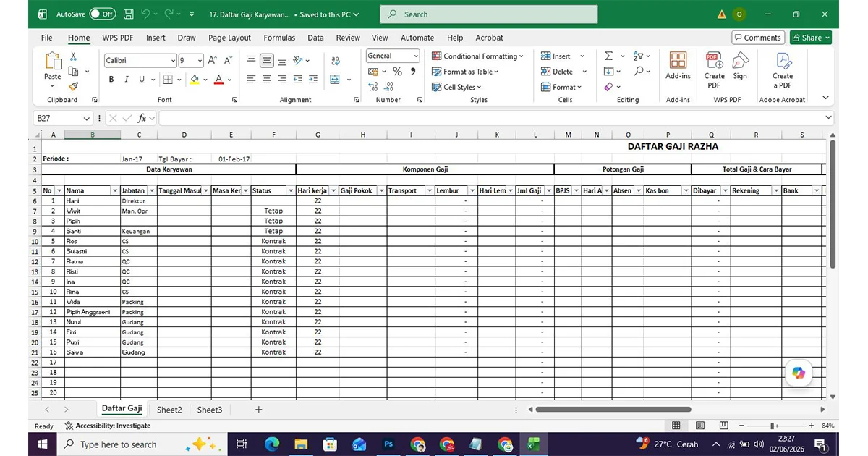Open the Calibri font name dropdown
The image size is (868, 456).
pyautogui.click(x=173, y=61)
